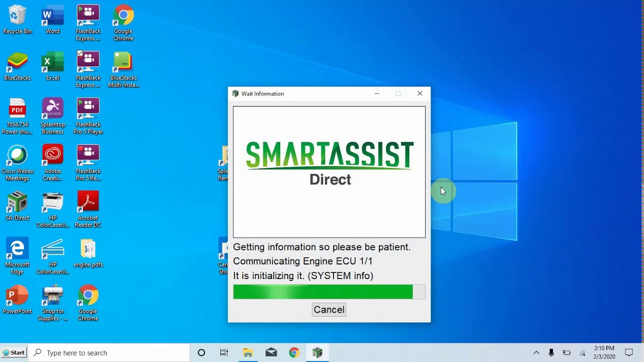Open the network status tray icon
The height and width of the screenshot is (362, 644).
583,352
